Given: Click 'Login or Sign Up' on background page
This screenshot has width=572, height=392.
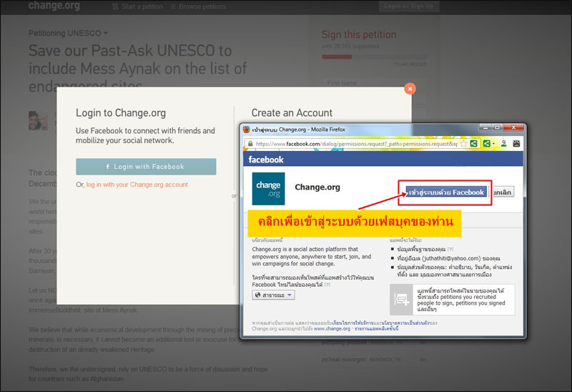Looking at the screenshot, I should tap(409, 6).
